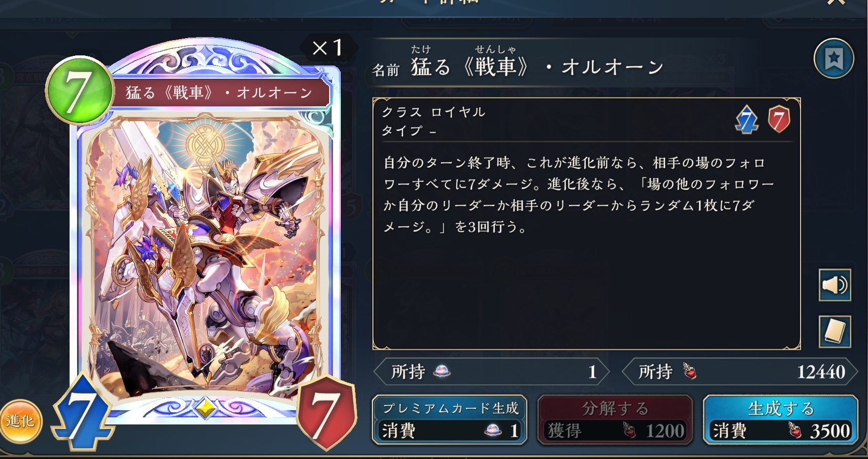Viewport: 868px width, 459px height.
Task: Click the ×1 owned count badge
Action: click(328, 48)
